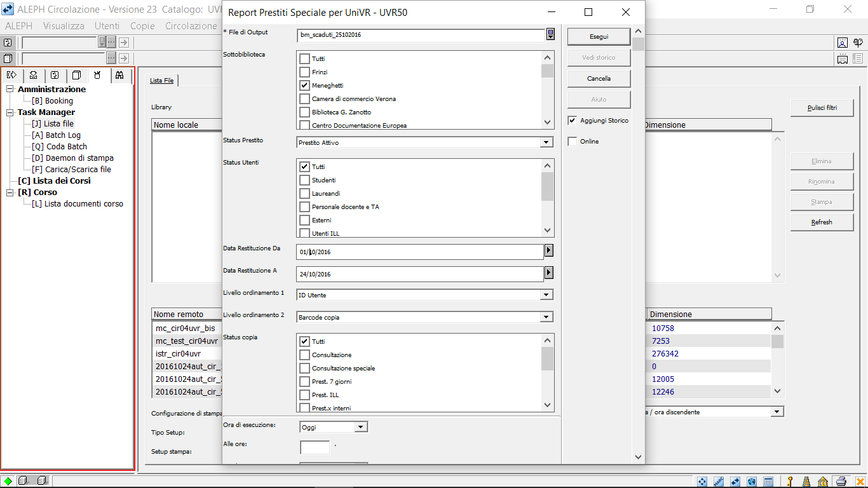
Task: Select [A] Batch Log in tree
Action: pyautogui.click(x=56, y=135)
